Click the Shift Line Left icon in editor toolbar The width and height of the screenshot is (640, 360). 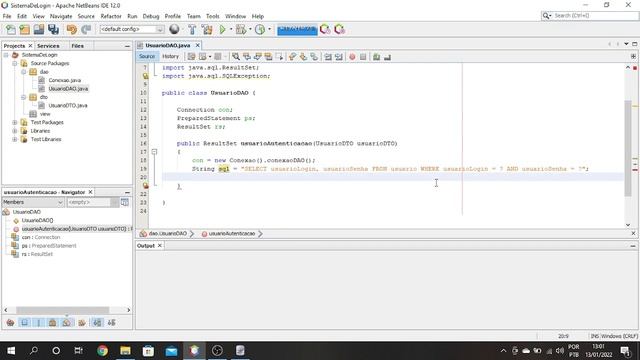pyautogui.click(x=328, y=57)
